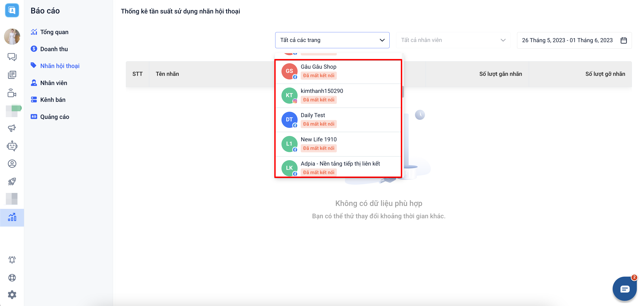Click the rocket icon in sidebar

tap(12, 181)
